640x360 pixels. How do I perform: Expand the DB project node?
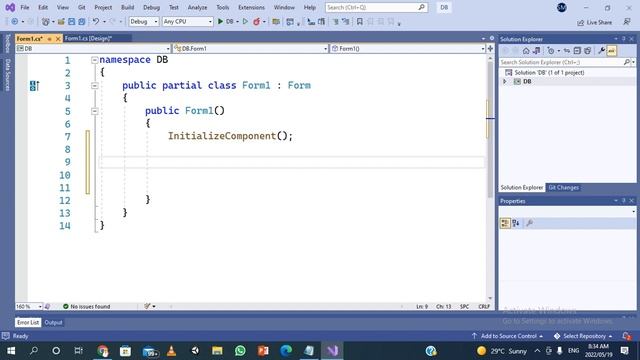[505, 81]
